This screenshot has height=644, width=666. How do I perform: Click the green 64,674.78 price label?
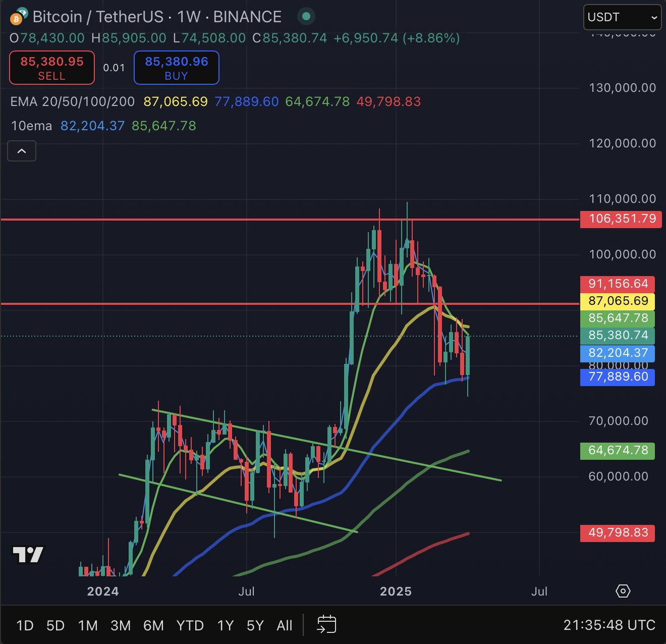(618, 450)
